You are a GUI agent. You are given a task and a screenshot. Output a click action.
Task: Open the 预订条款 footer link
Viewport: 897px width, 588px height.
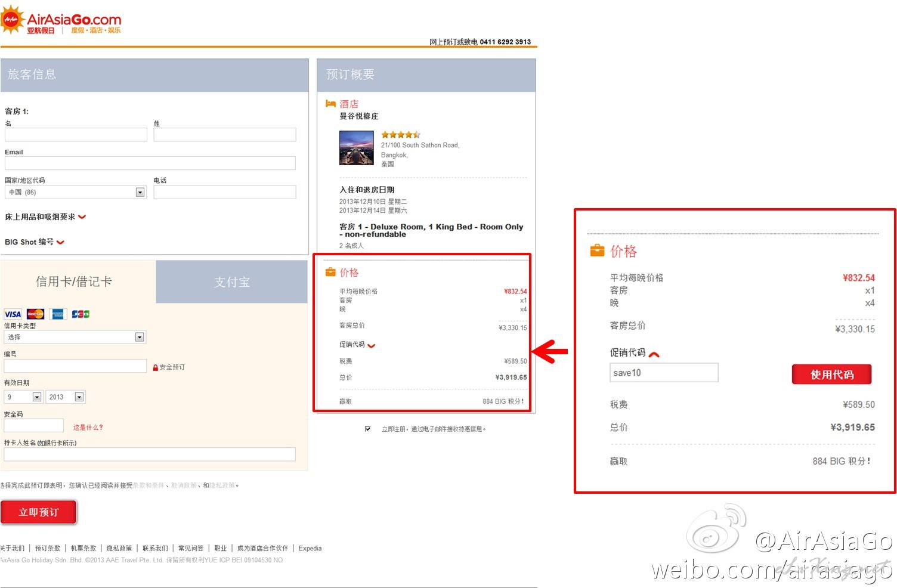coord(48,548)
